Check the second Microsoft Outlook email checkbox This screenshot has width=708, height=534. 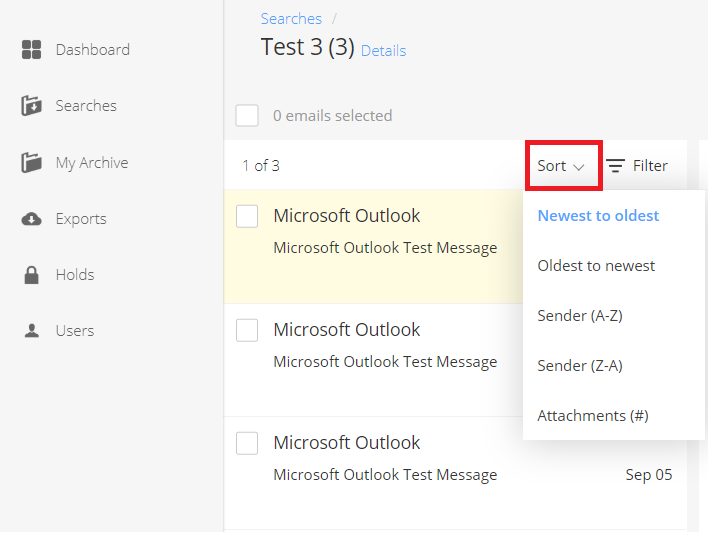(247, 330)
